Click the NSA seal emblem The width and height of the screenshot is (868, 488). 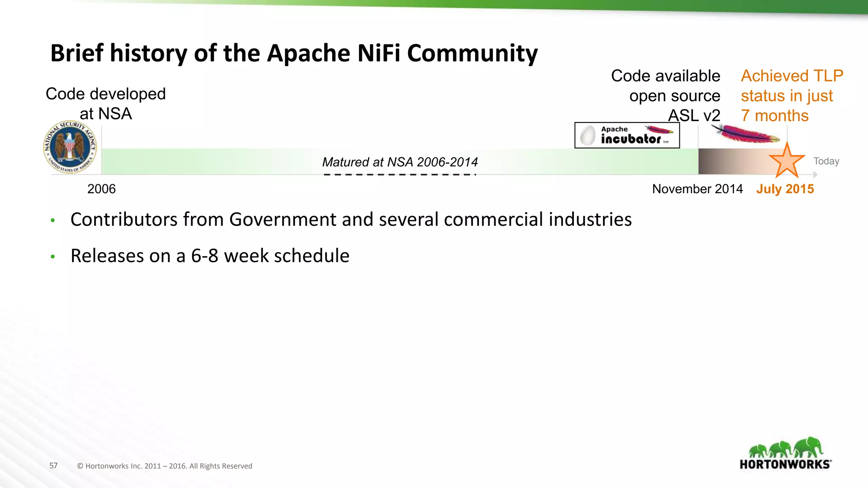click(70, 147)
